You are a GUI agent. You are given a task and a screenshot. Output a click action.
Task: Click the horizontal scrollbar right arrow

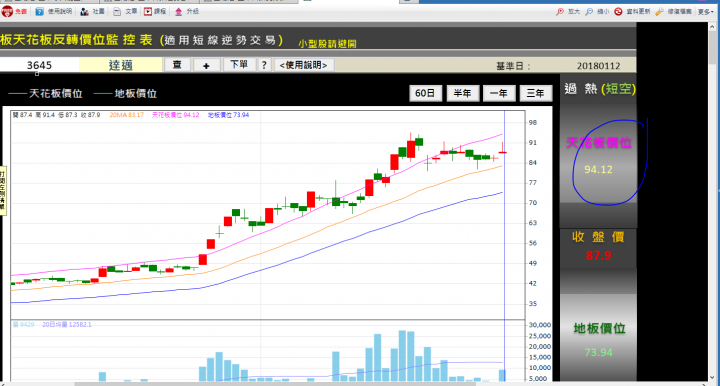705,384
